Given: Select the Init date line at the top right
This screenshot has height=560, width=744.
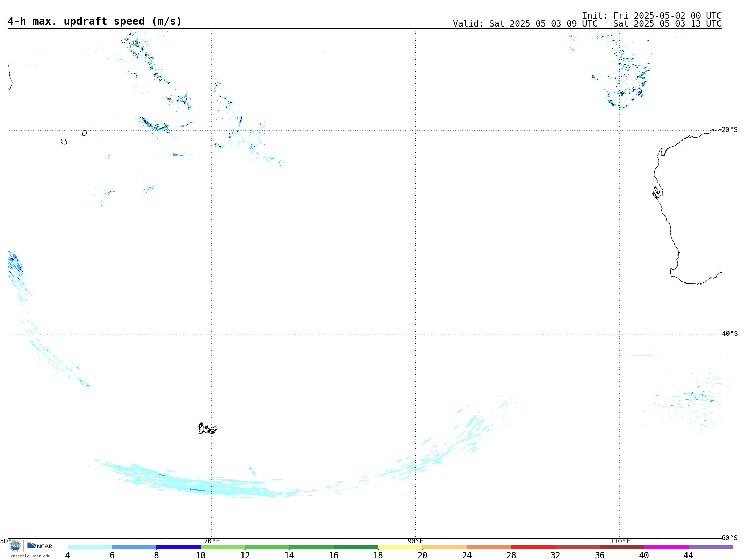Looking at the screenshot, I should click(x=652, y=16).
